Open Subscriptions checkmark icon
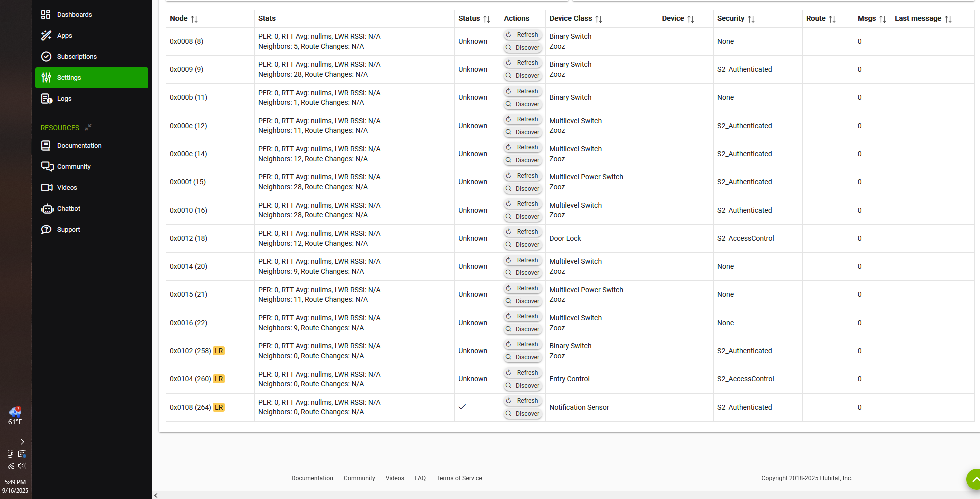Screen dimensions: 980x499 (x=46, y=57)
